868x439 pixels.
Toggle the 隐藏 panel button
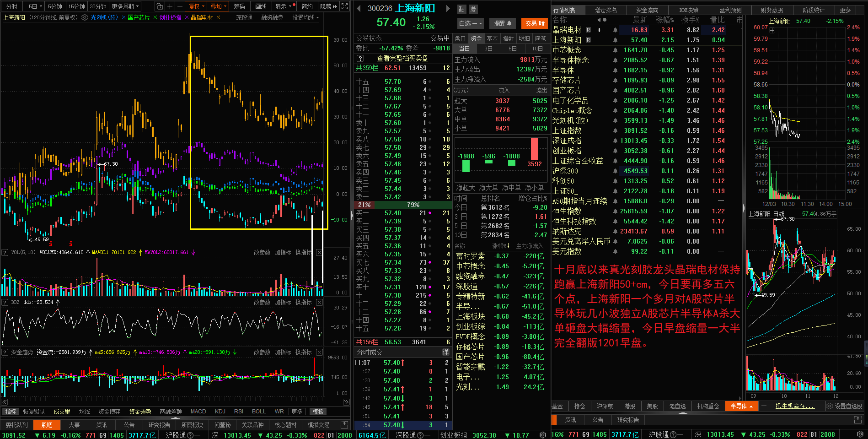point(328,6)
